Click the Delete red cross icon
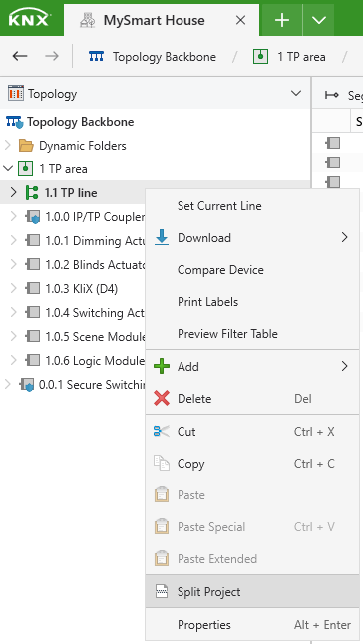Screen dimensions: 363x644 coord(162,398)
